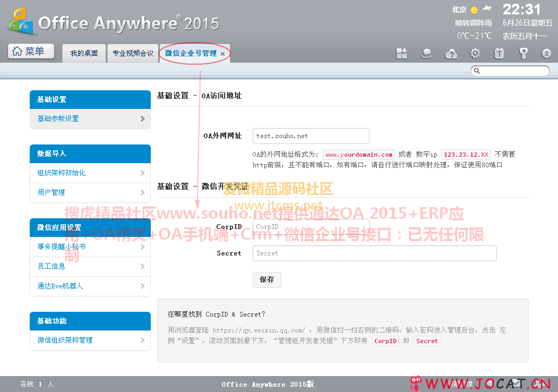558x392 pixels.
Task: Click the magnifier icon in the search box
Action: (477, 71)
